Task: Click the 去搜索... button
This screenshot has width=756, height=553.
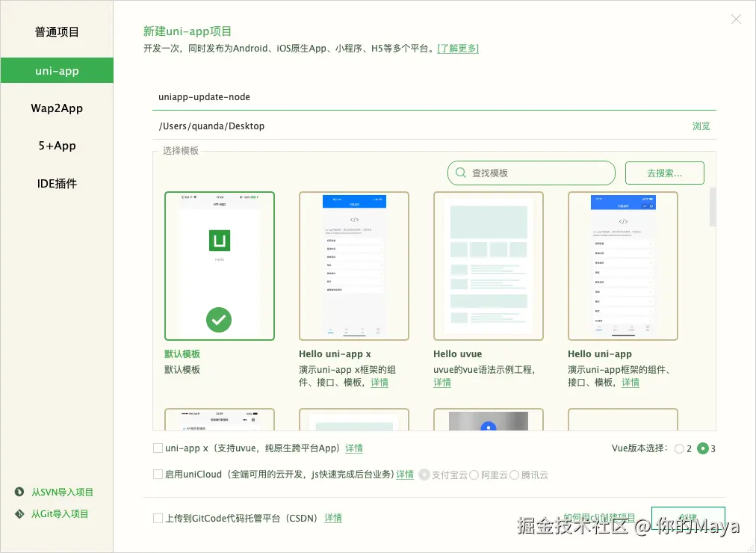Action: click(664, 173)
